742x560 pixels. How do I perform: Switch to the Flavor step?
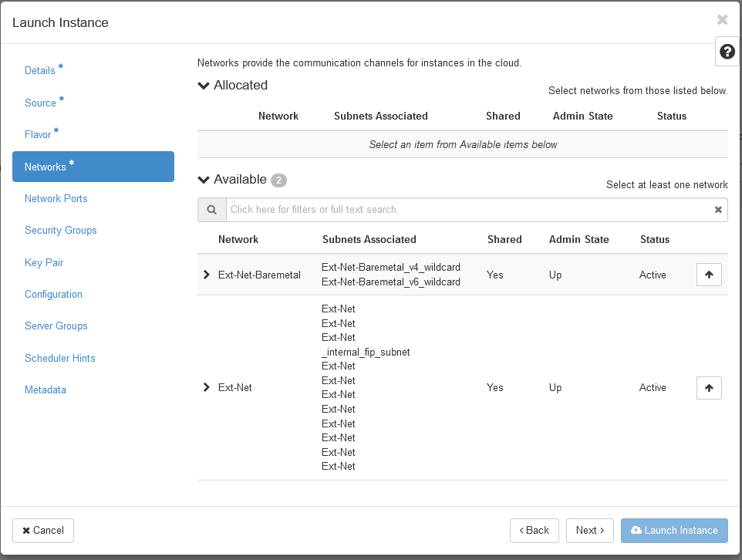pos(38,134)
